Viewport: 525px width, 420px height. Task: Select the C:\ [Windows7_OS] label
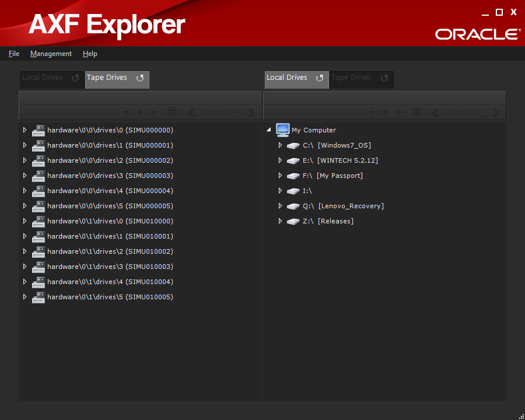337,145
